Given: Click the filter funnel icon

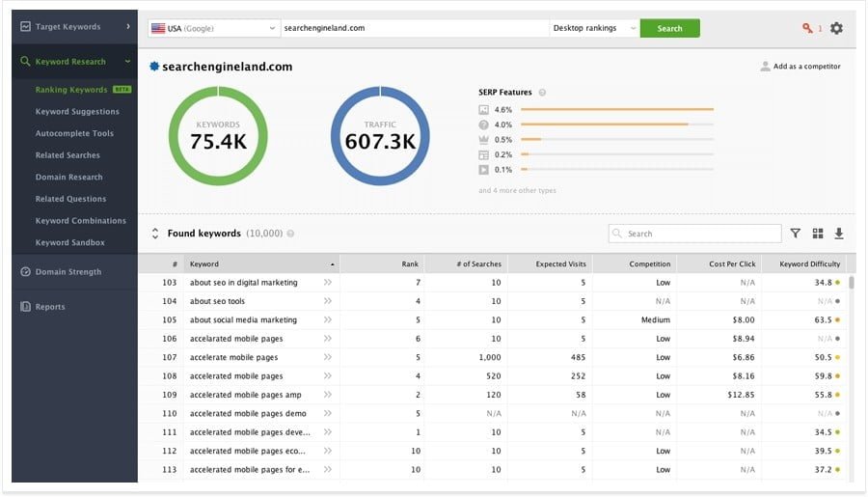Looking at the screenshot, I should [795, 234].
